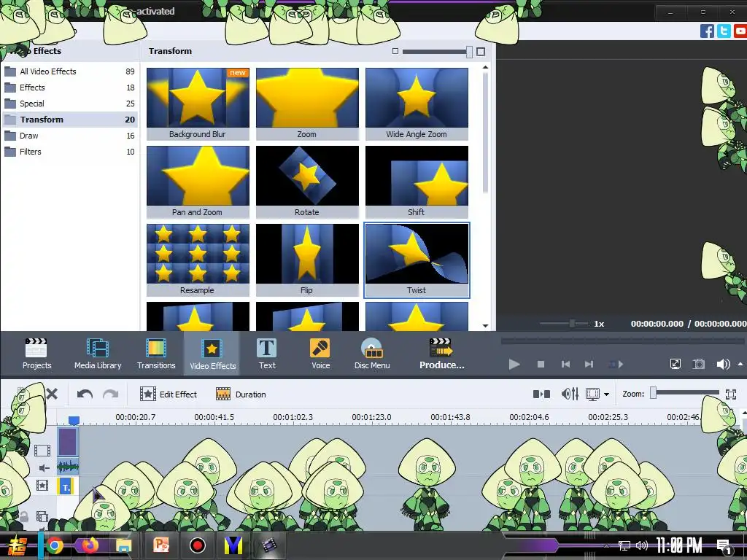Screen dimensions: 747x560
Task: Open the Voice recording section
Action: (x=320, y=354)
